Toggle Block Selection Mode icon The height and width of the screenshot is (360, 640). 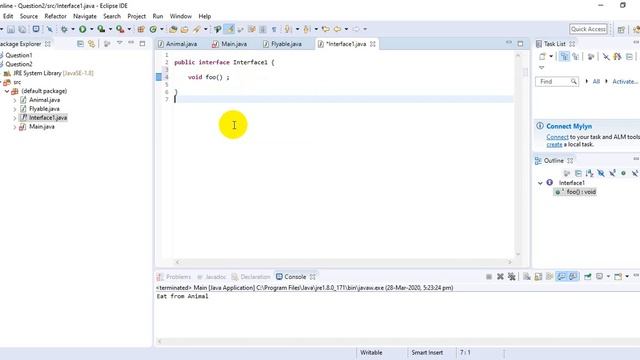pos(263,29)
